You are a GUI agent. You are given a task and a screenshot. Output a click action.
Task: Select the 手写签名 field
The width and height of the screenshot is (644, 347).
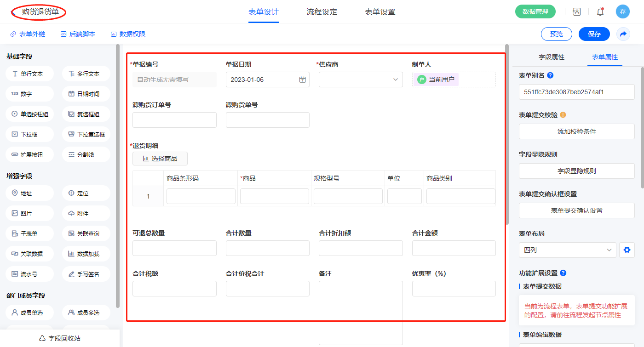86,274
